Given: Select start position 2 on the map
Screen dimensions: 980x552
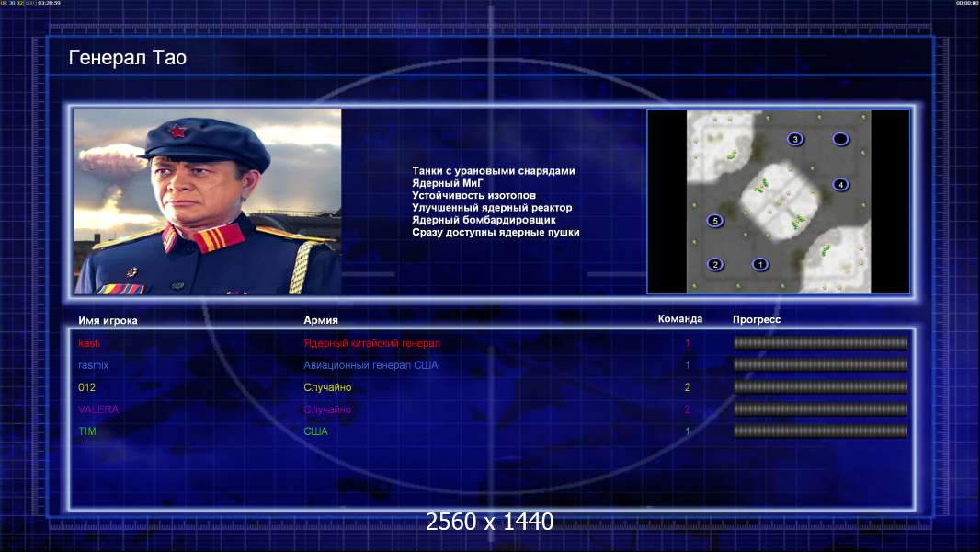Looking at the screenshot, I should coord(715,265).
